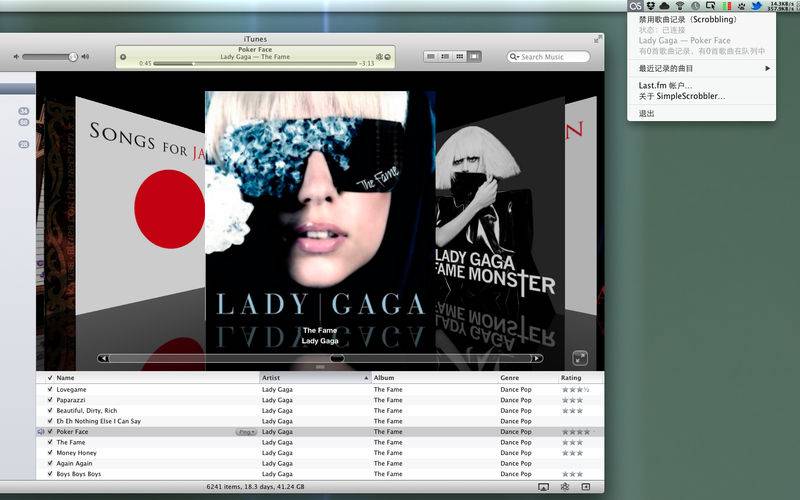Toggle the Artist column sort arrow
Image resolution: width=800 pixels, height=500 pixels.
pos(366,378)
